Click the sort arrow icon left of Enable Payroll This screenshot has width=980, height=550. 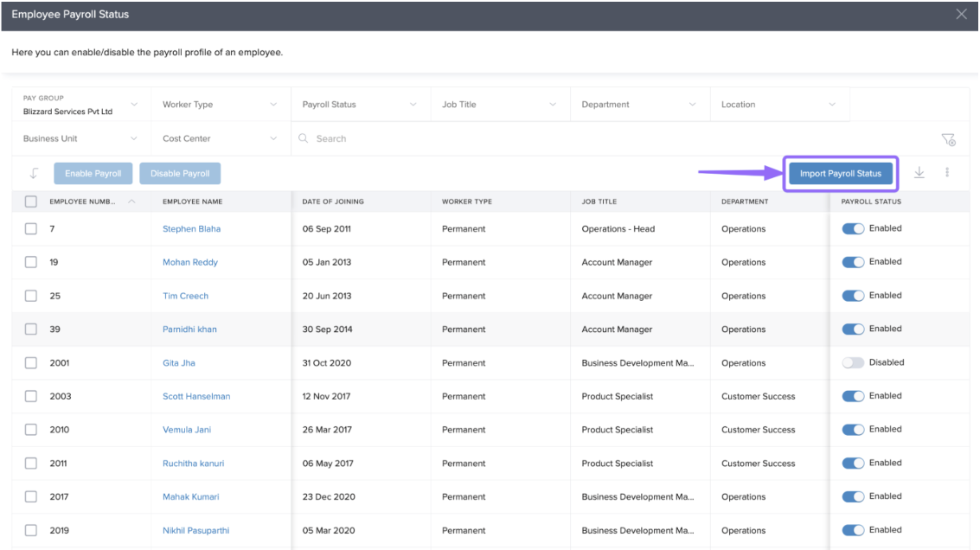click(x=34, y=173)
